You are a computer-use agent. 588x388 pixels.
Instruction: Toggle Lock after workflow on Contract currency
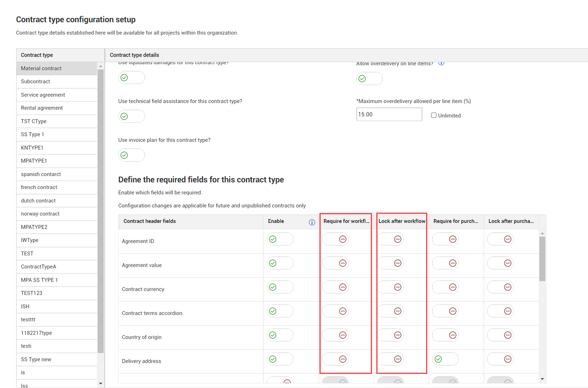[x=390, y=287]
